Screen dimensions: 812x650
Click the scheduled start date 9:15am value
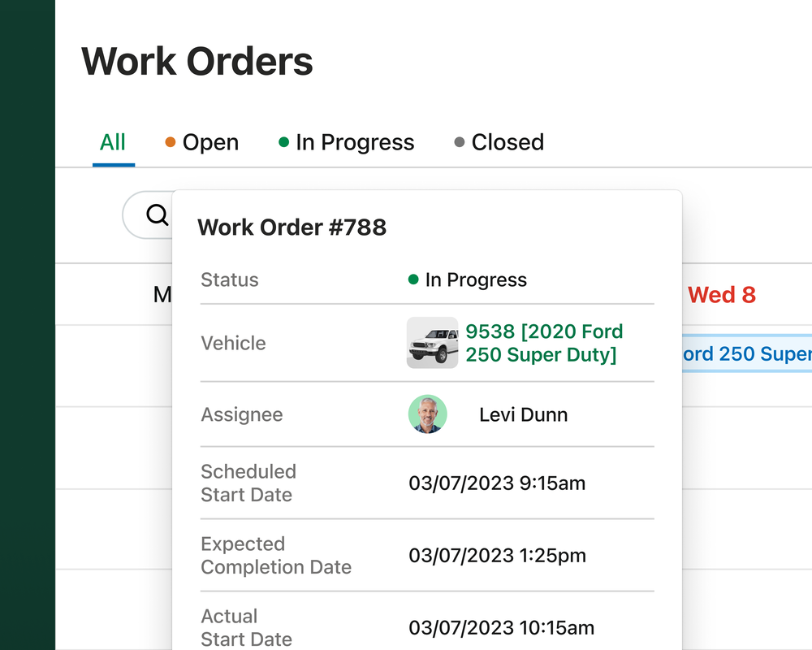pos(497,483)
